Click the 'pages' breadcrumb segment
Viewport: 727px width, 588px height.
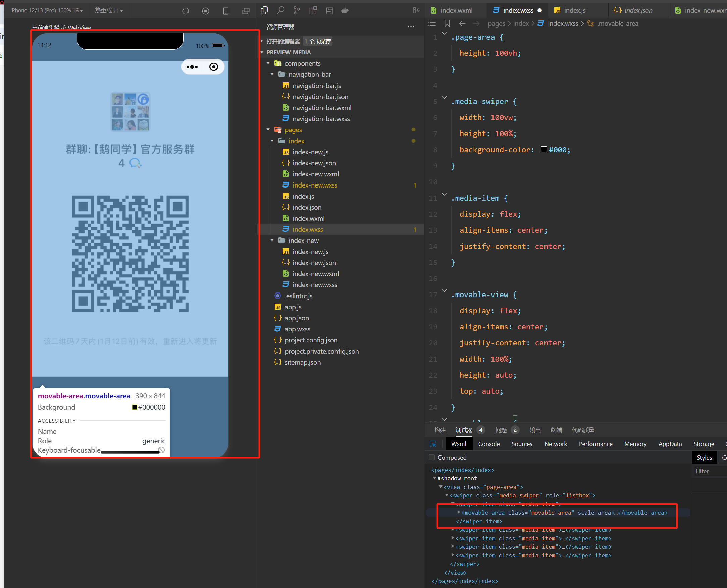click(496, 23)
